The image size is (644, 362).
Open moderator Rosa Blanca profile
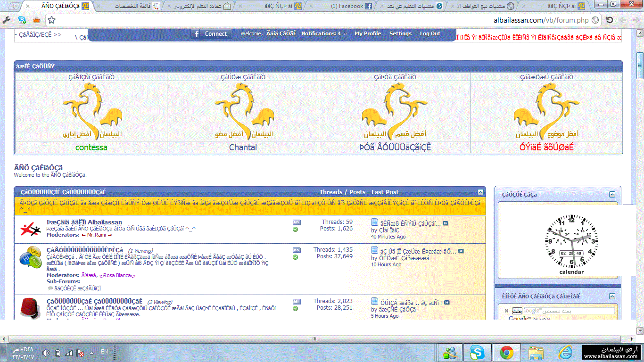pos(117,275)
